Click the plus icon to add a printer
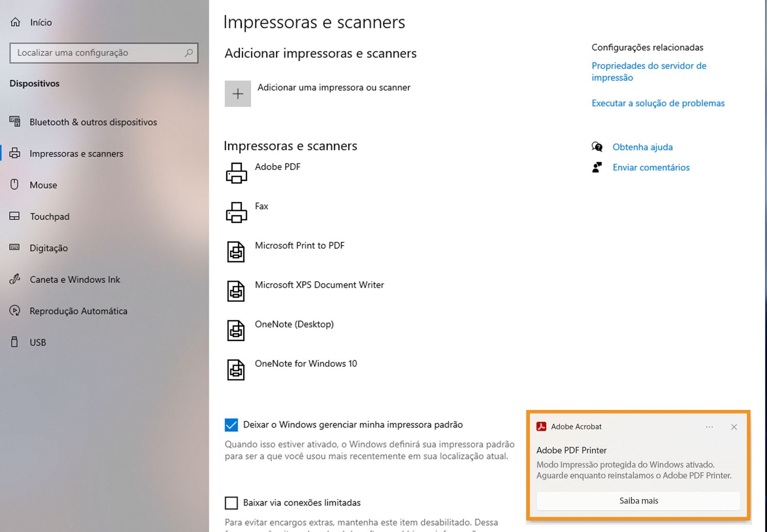 click(x=238, y=93)
